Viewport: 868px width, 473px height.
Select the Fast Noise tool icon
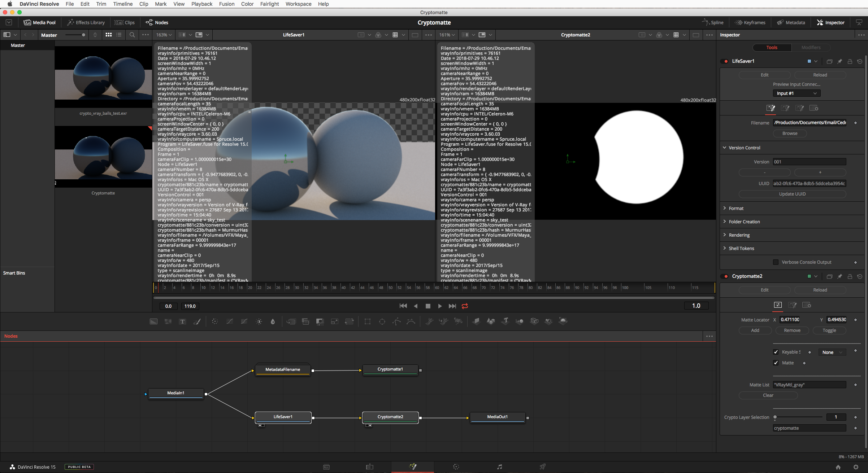(168, 321)
